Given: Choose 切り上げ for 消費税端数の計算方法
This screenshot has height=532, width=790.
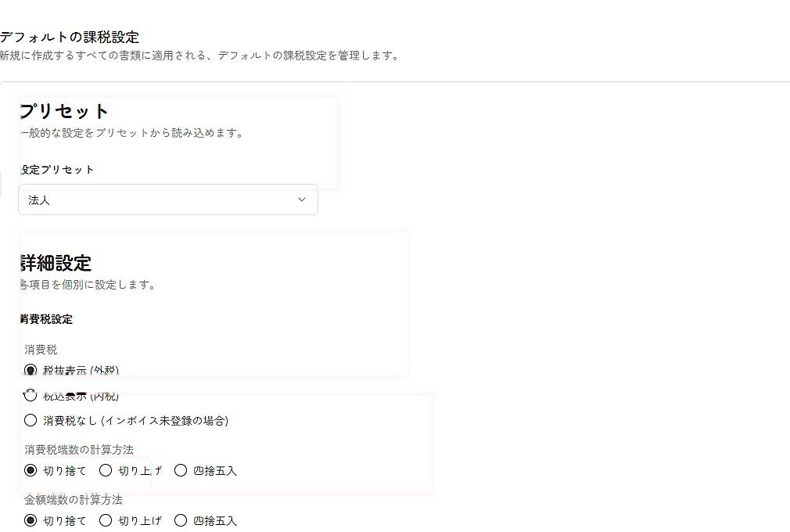Looking at the screenshot, I should coord(106,470).
